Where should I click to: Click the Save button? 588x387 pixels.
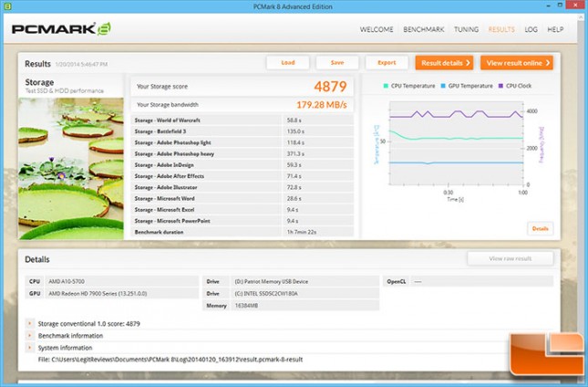point(337,63)
